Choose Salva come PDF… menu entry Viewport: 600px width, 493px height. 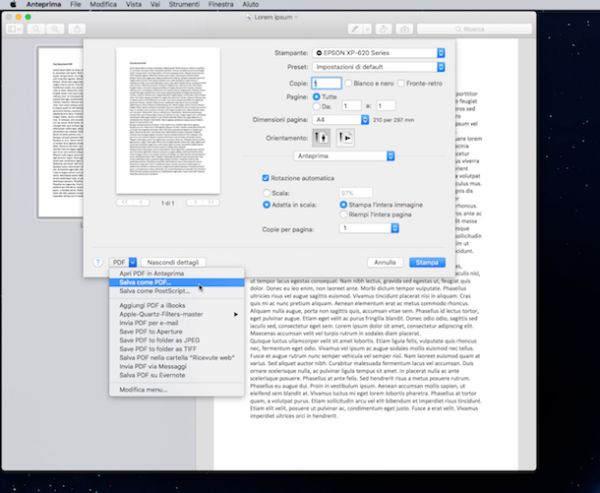146,283
